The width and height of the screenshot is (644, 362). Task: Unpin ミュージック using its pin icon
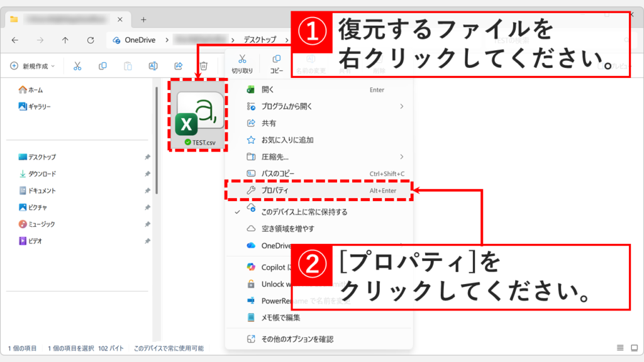coord(147,224)
